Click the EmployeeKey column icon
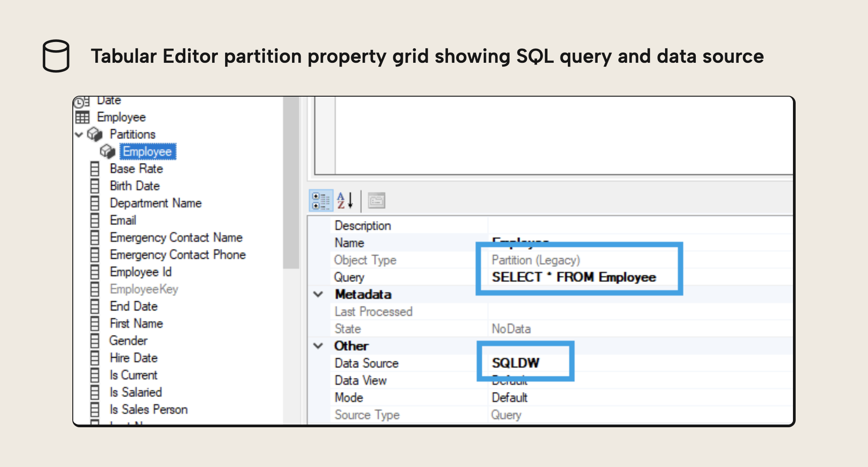Image resolution: width=868 pixels, height=467 pixels. [95, 289]
